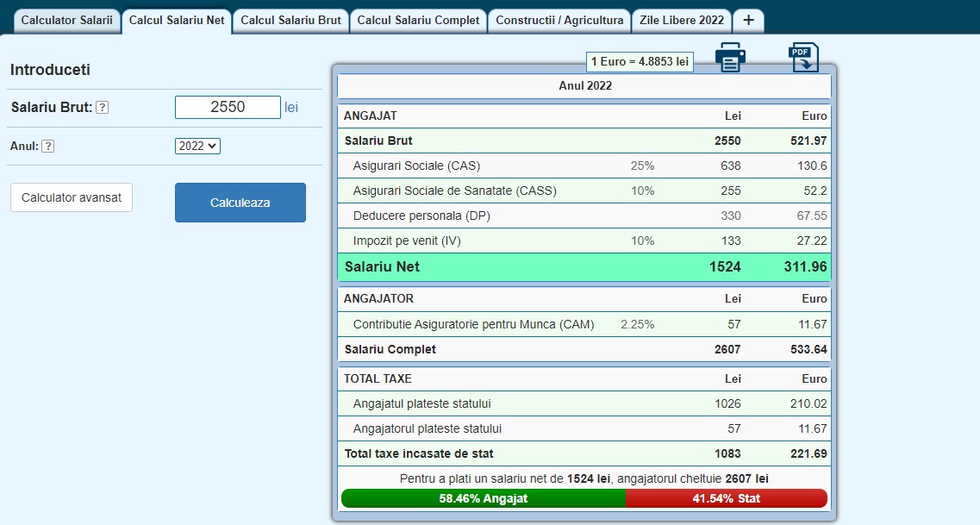This screenshot has width=980, height=525.
Task: Select the Constructii / Agricultura tab
Action: [x=559, y=21]
